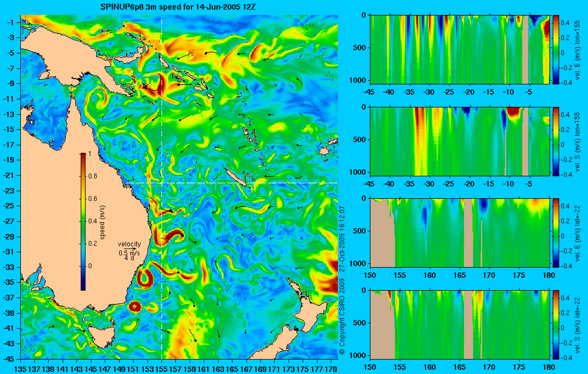Open the eastward velocity section at lon=155
Screen dimensions: 588x374
tap(460, 50)
